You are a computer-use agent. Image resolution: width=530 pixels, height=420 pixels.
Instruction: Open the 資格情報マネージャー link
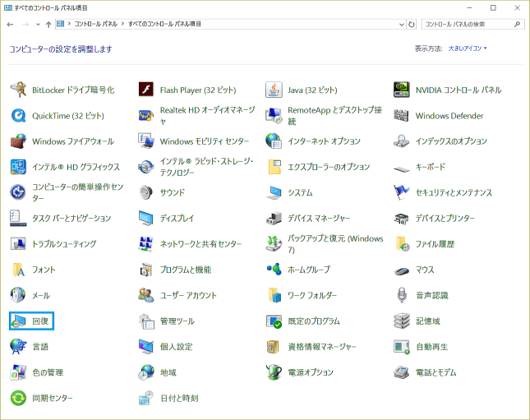322,347
